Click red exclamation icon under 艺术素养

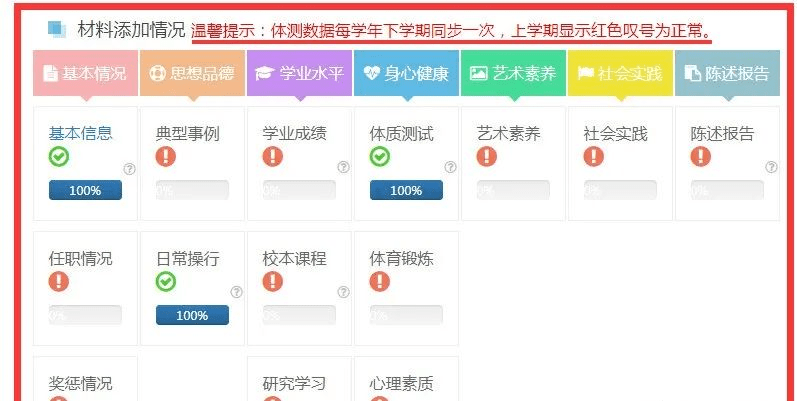pos(487,157)
